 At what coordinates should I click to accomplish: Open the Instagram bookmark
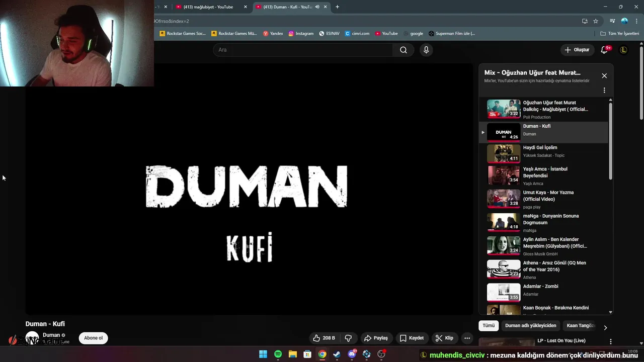pyautogui.click(x=301, y=33)
